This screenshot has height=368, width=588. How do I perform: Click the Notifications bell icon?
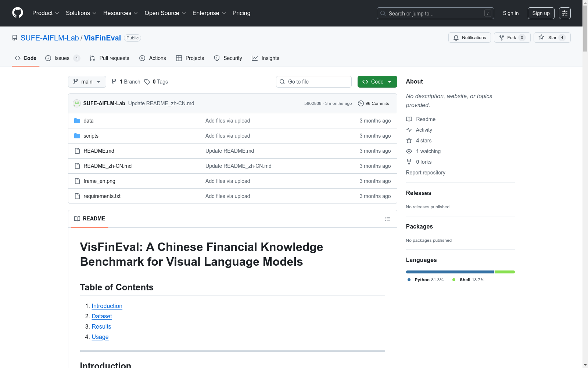point(456,38)
